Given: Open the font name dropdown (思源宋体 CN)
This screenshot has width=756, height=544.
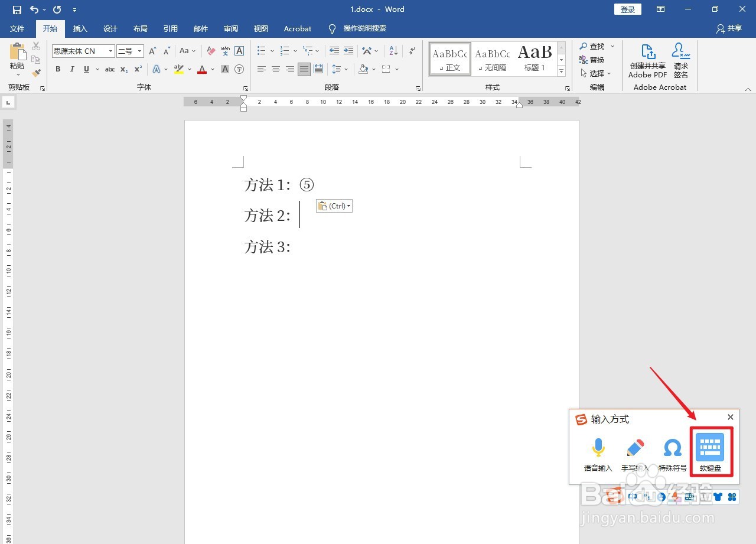Looking at the screenshot, I should 110,51.
